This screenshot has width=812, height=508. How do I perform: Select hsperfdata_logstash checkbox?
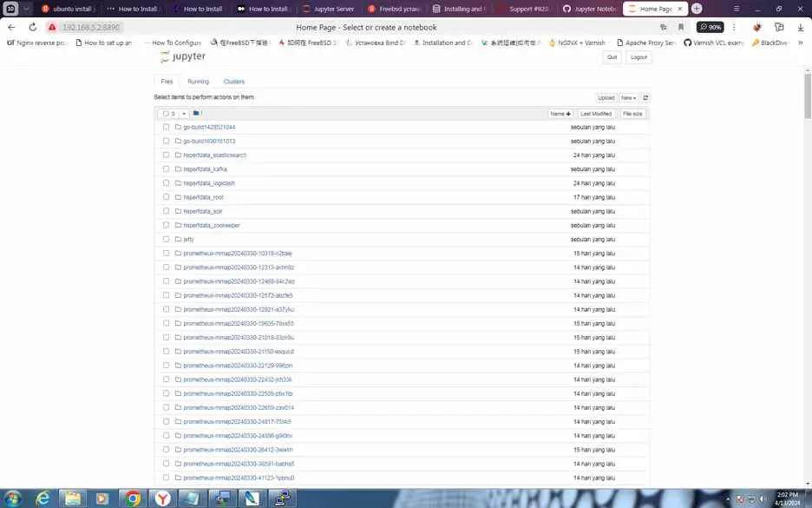coord(166,183)
